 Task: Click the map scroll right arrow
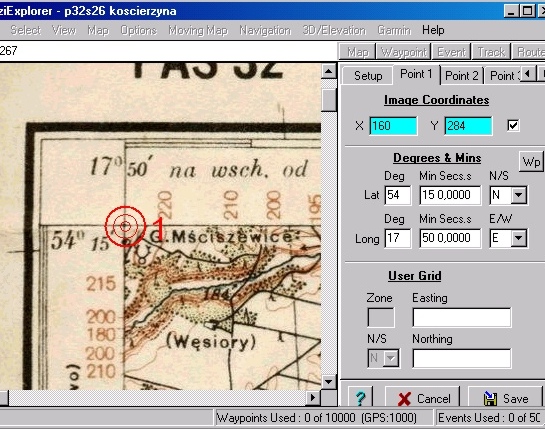313,397
